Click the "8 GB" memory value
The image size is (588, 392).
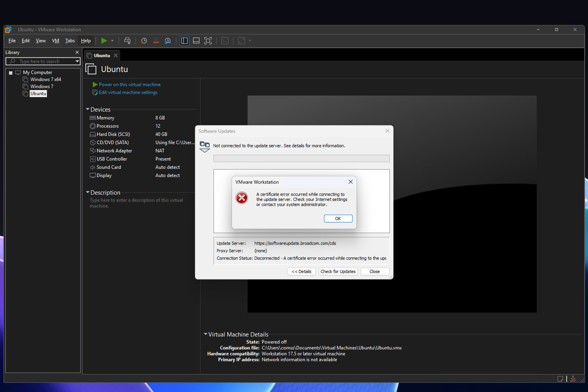coord(160,118)
